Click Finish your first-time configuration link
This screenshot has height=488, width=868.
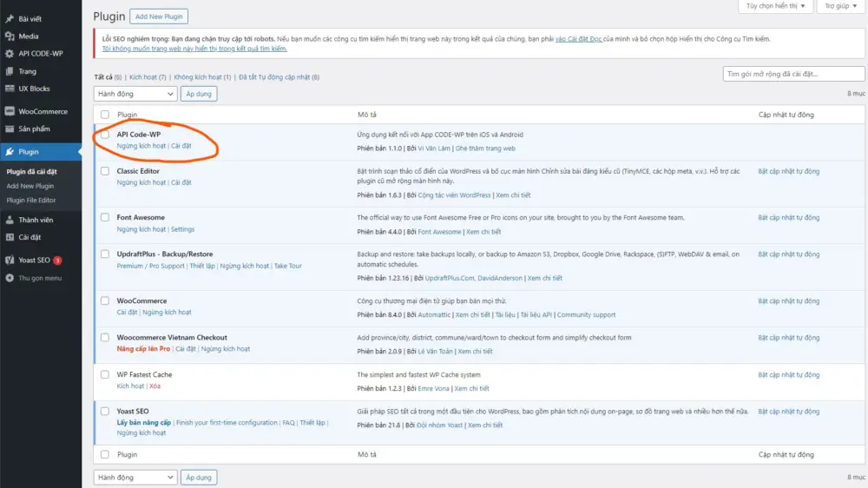click(227, 423)
